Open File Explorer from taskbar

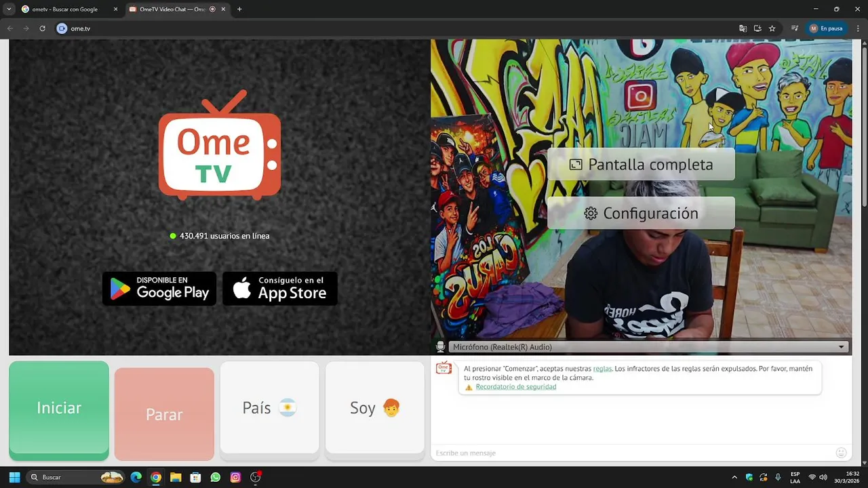(x=176, y=477)
